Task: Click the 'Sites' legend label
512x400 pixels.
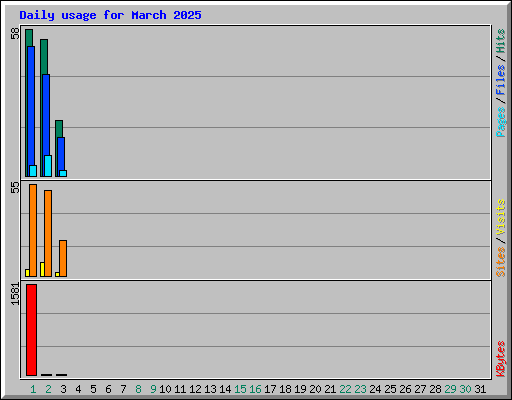Action: pyautogui.click(x=500, y=262)
